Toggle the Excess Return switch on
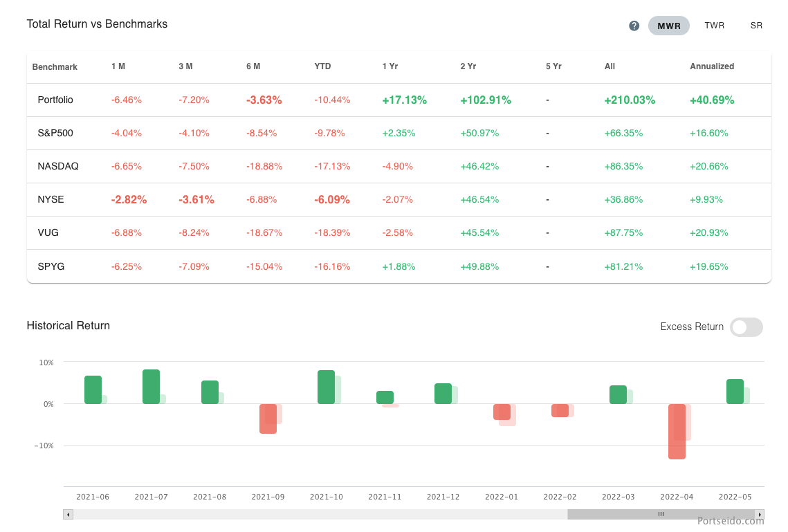This screenshot has height=532, width=788. tap(746, 327)
